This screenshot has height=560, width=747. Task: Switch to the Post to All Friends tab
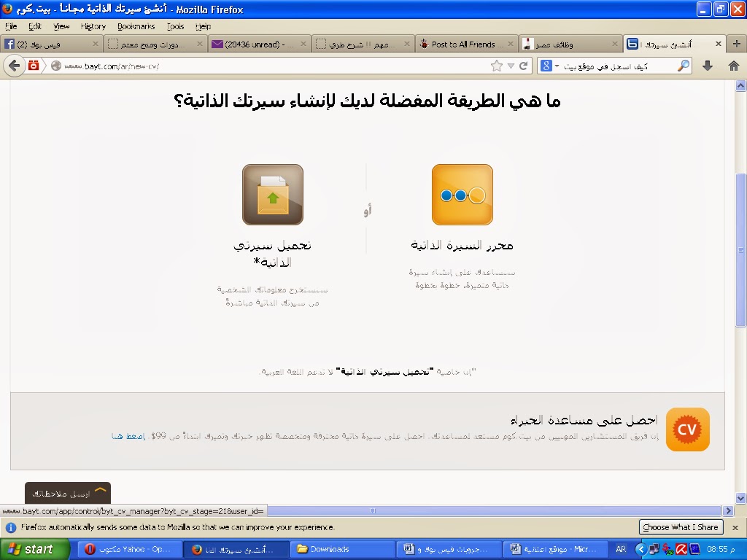click(x=466, y=44)
